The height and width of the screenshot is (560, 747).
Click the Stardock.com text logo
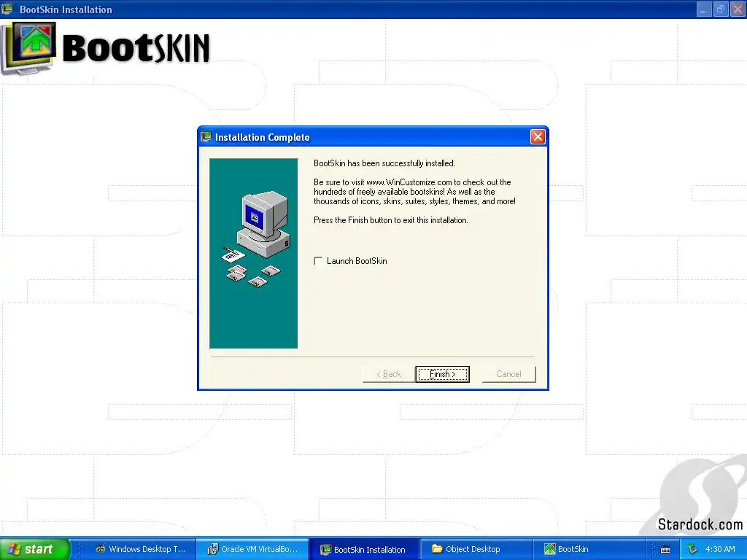(x=700, y=524)
